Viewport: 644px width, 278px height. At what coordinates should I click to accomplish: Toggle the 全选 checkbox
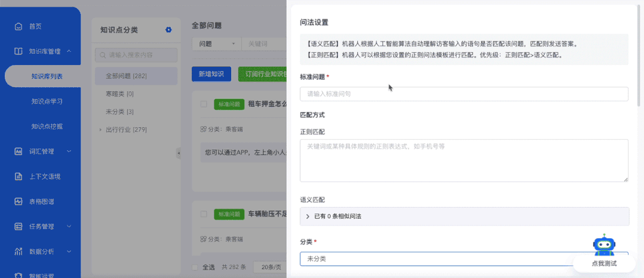coord(195,267)
